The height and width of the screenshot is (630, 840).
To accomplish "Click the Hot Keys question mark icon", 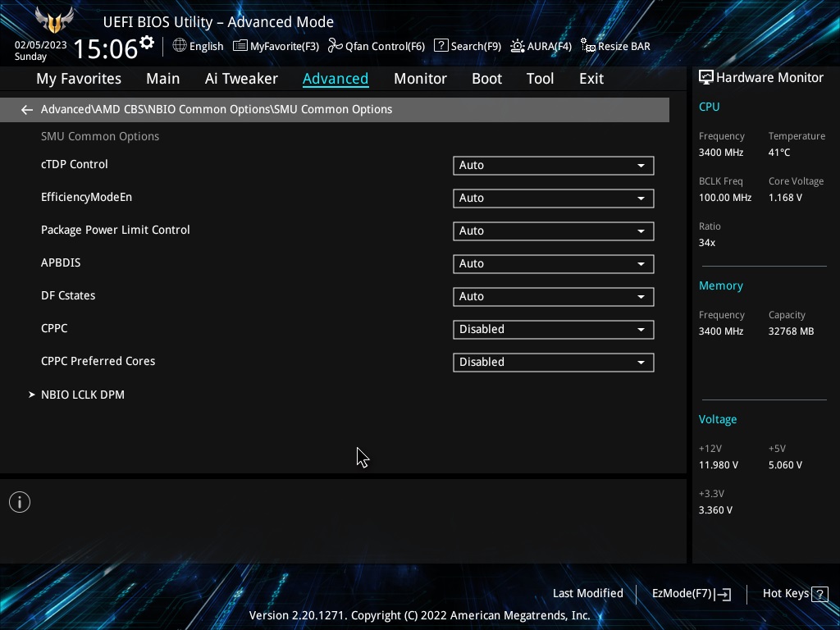I will coord(819,594).
